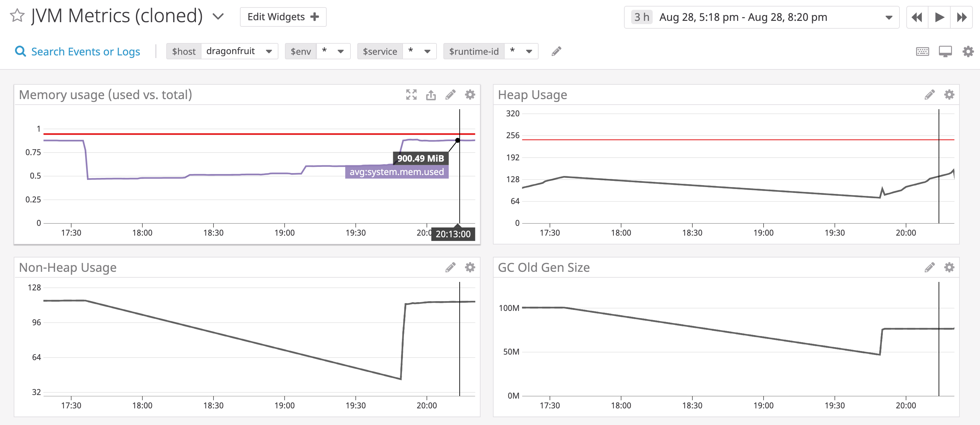The image size is (980, 425).
Task: Enable TV/fullscreen display mode
Action: click(x=945, y=51)
